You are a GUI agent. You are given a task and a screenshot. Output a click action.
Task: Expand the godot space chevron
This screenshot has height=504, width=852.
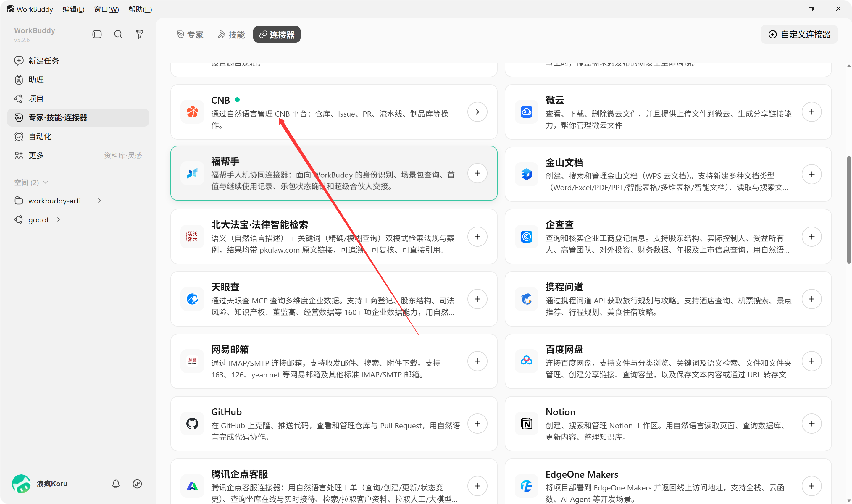(x=58, y=220)
